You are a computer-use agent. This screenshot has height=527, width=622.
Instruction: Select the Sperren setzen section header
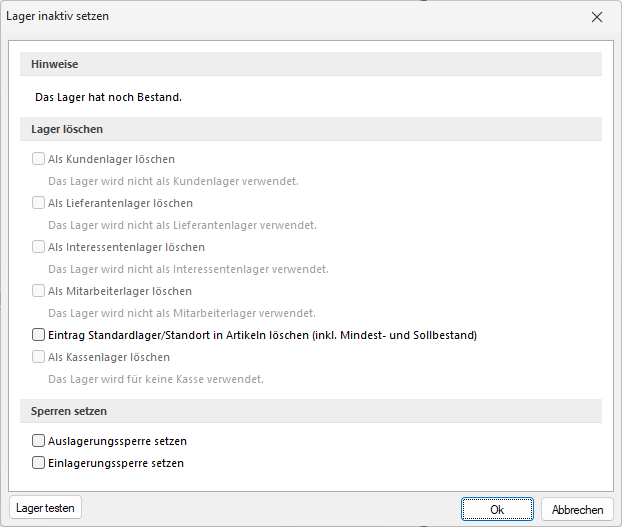[x=311, y=411]
